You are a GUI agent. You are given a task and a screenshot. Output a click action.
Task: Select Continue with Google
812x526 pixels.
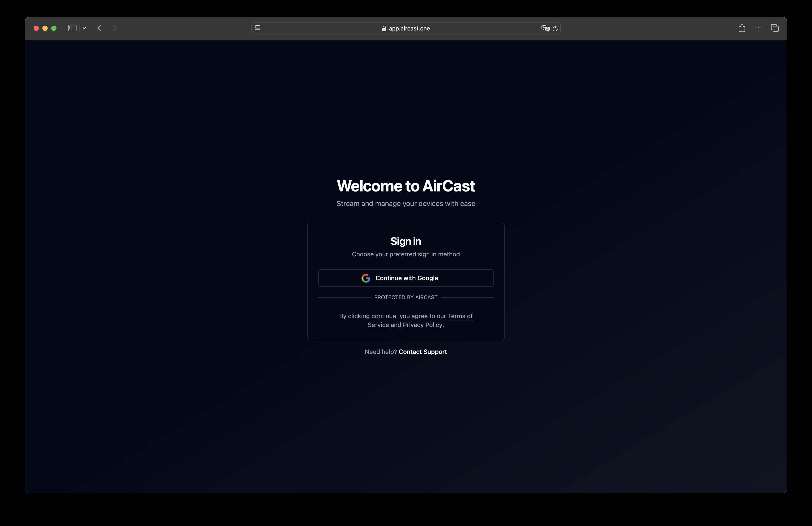tap(406, 278)
